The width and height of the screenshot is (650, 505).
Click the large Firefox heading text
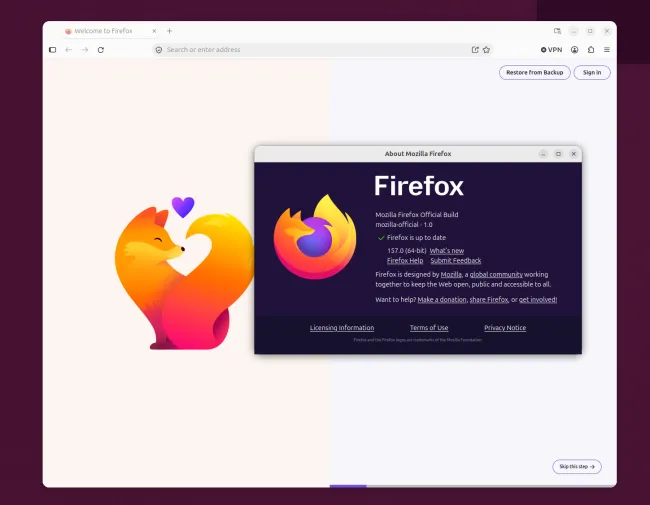[419, 186]
